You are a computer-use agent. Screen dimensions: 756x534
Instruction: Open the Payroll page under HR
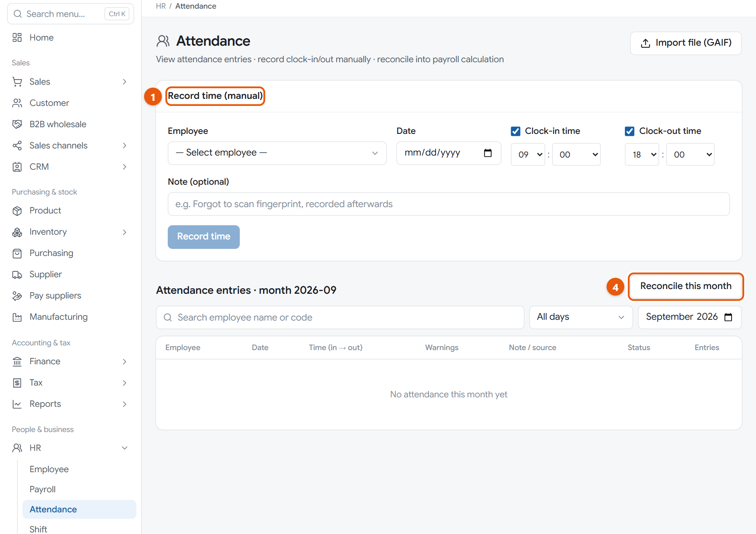[43, 489]
